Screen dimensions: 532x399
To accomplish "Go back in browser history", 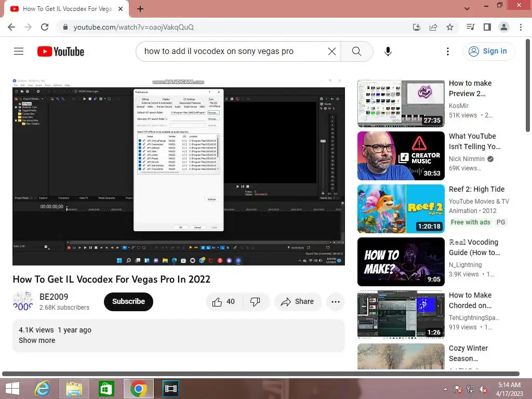I will [11, 27].
